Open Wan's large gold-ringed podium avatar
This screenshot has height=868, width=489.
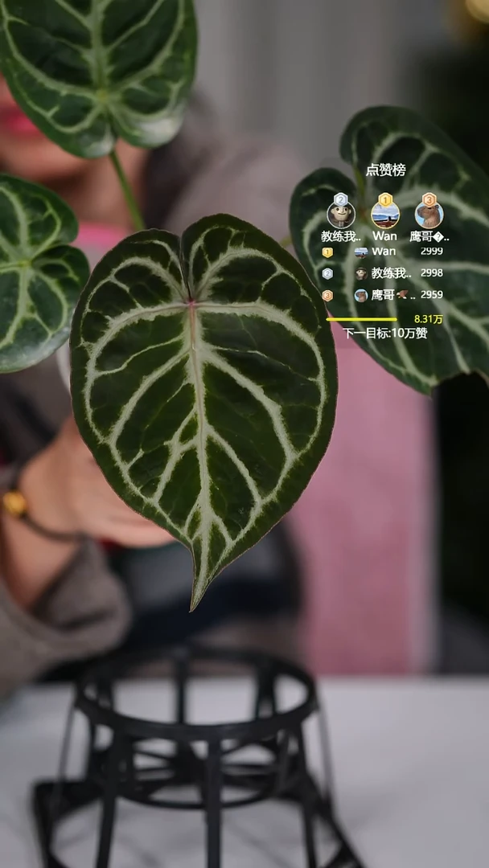[x=384, y=215]
